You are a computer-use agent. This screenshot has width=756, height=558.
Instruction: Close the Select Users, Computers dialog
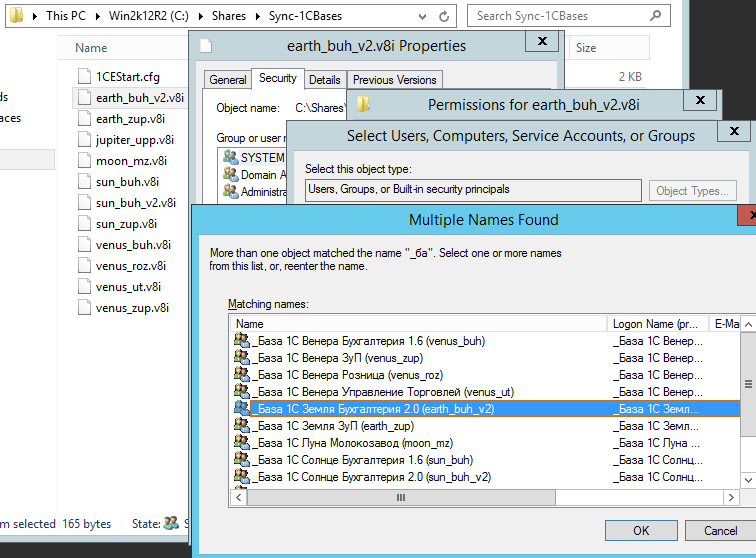pos(734,131)
